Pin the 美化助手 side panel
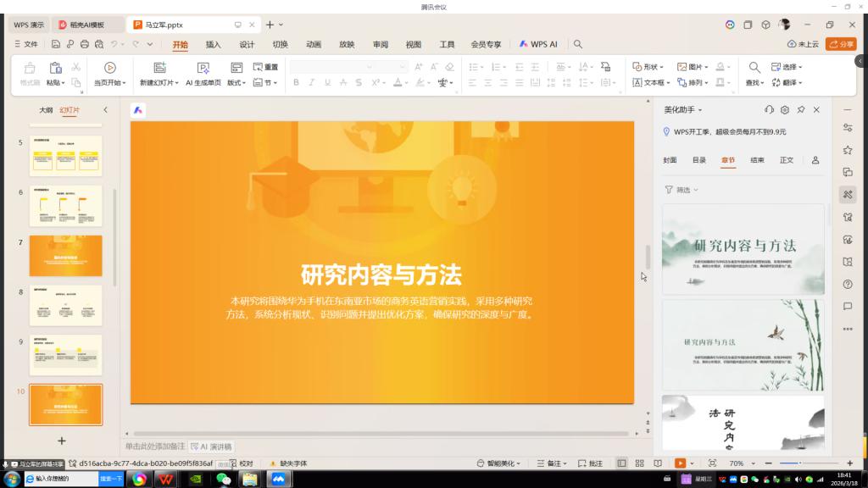 click(801, 110)
